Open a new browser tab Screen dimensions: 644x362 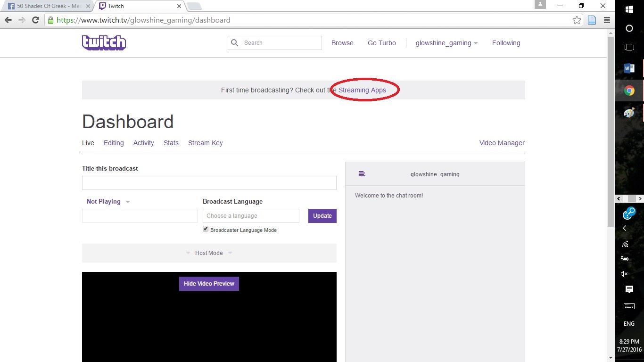coord(194,6)
